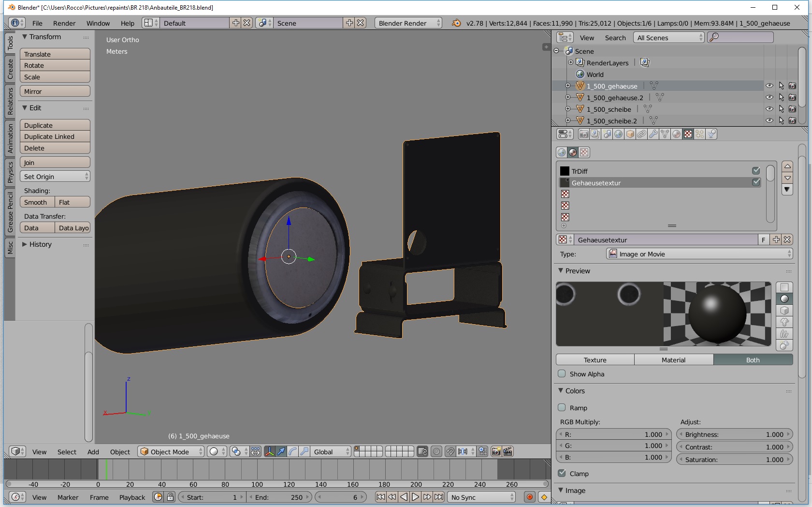Open the Render properties camera tab
The image size is (812, 507).
[x=583, y=134]
